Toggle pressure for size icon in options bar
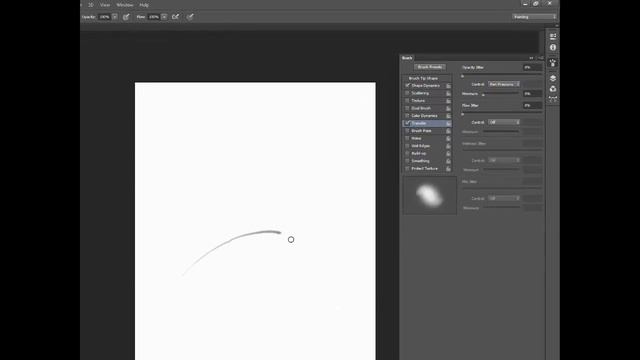 point(190,17)
